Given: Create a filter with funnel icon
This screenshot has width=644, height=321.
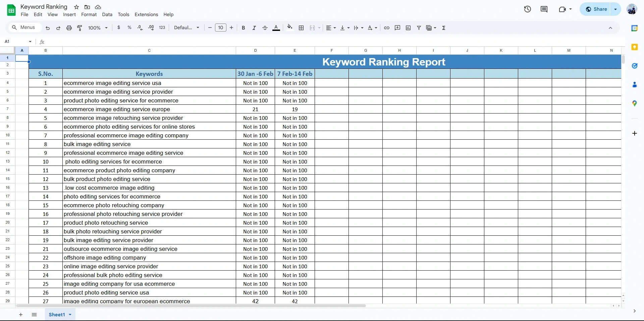Looking at the screenshot, I should [x=419, y=28].
